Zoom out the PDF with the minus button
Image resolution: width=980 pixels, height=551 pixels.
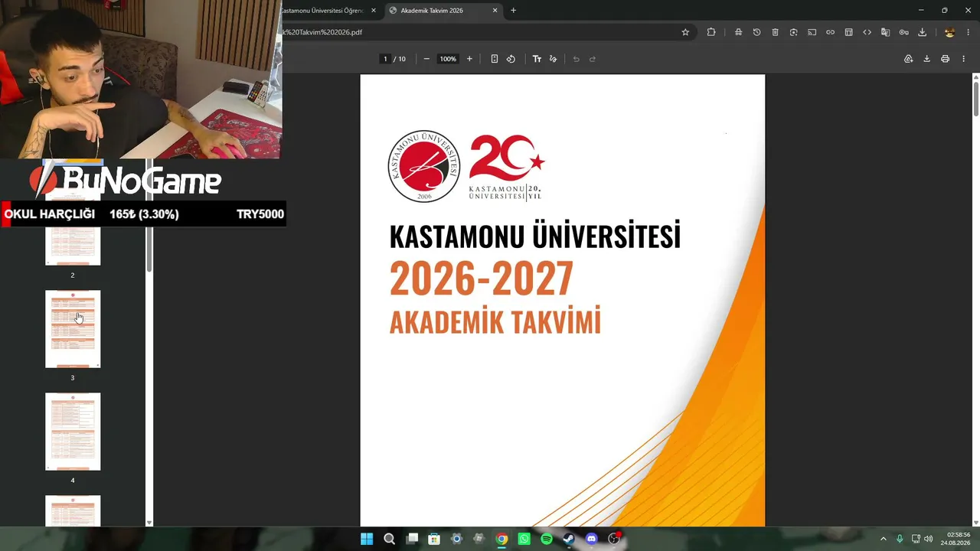click(x=426, y=59)
